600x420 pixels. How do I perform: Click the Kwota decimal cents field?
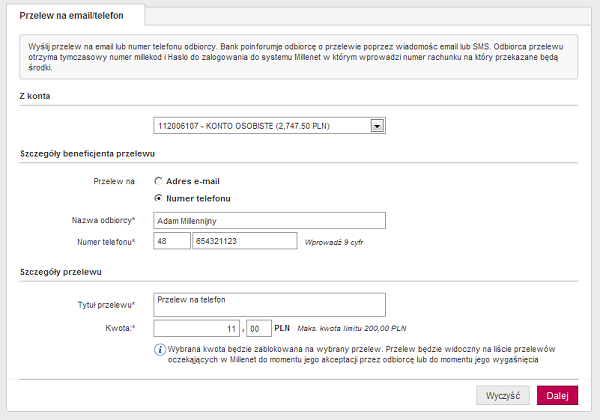pyautogui.click(x=259, y=329)
